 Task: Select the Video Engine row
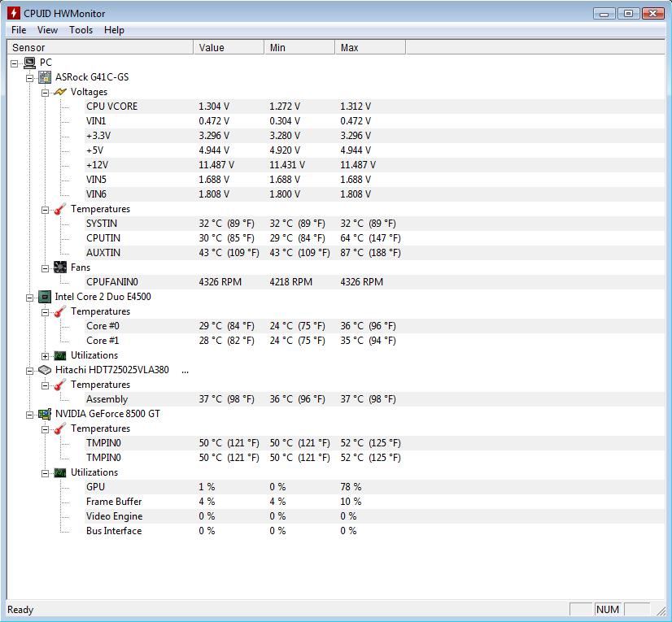coord(375,516)
